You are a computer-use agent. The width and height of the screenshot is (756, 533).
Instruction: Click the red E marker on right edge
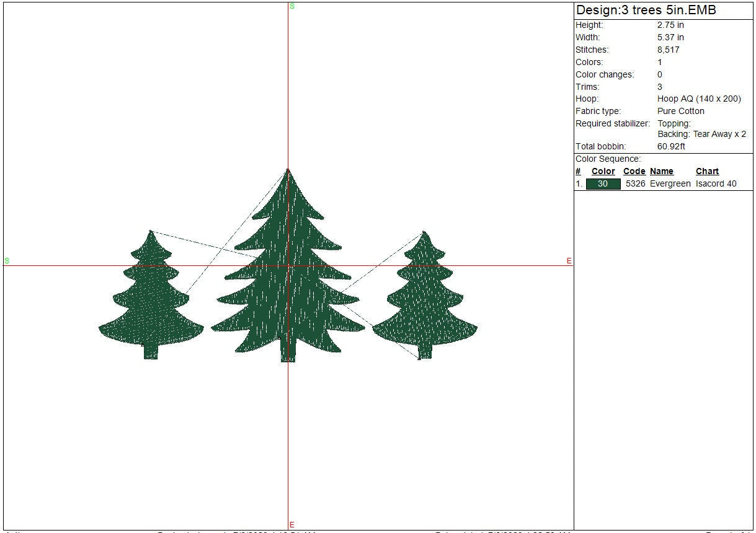pyautogui.click(x=569, y=261)
